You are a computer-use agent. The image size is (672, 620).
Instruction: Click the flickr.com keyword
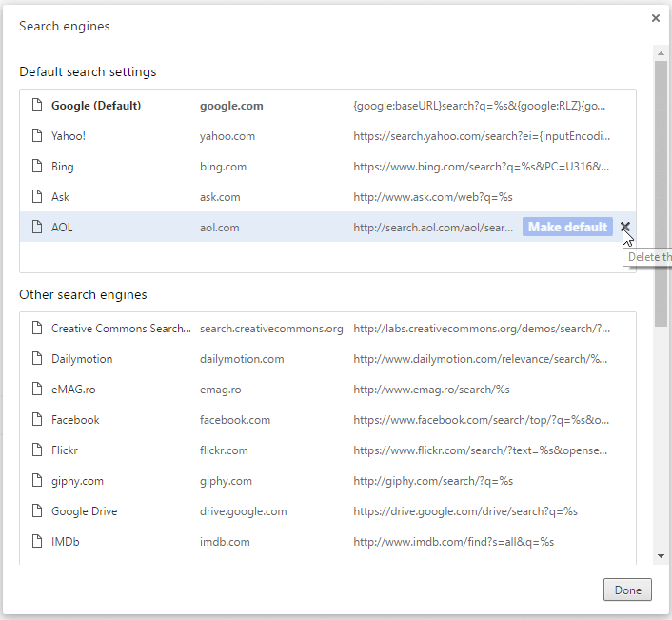(x=224, y=450)
